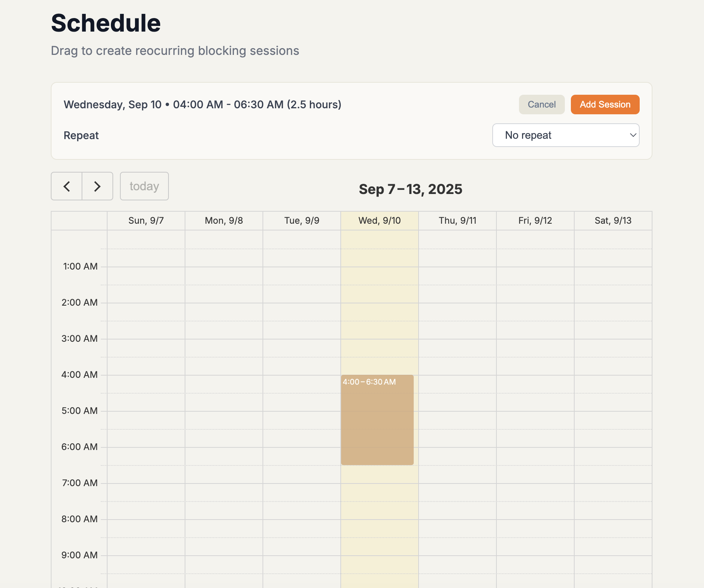704x588 pixels.
Task: Select the 4:00–6:30 AM session block
Action: click(x=377, y=419)
